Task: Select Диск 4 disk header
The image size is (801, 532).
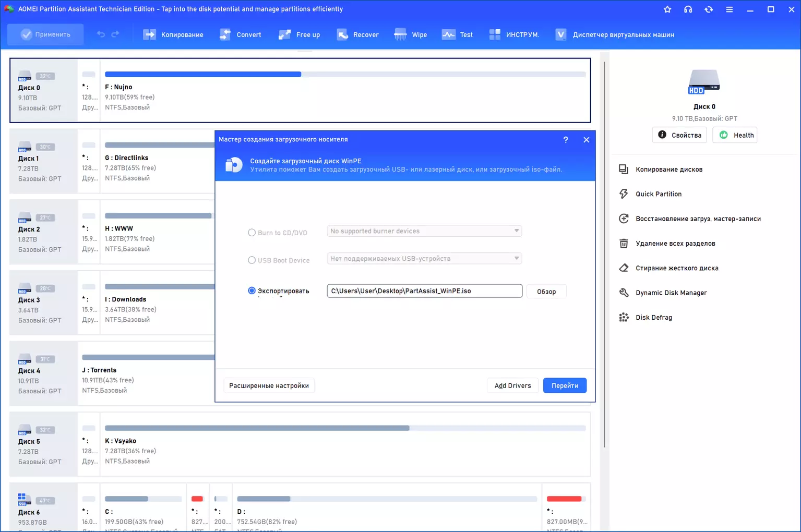Action: [x=44, y=373]
